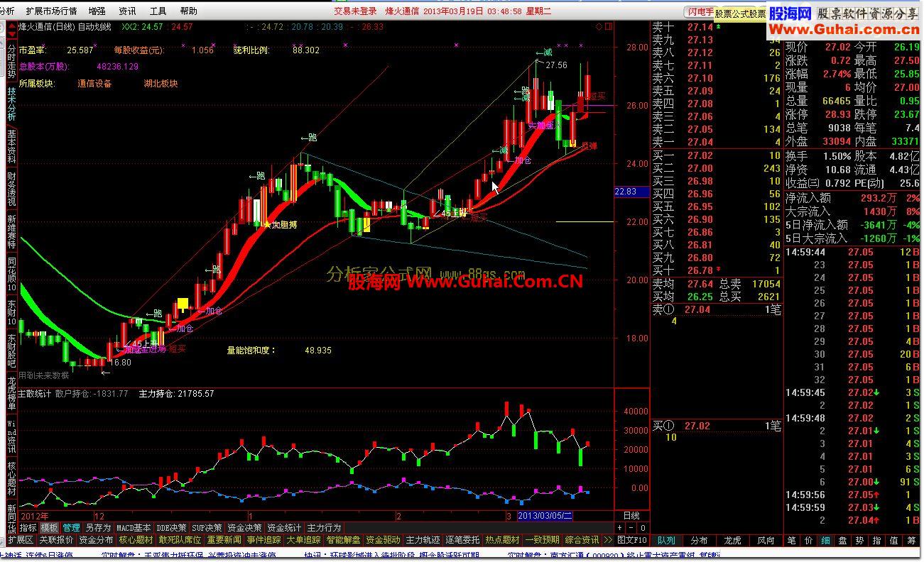The height and width of the screenshot is (562, 924).
Task: Select the SUP决策 template tab
Action: point(207,528)
